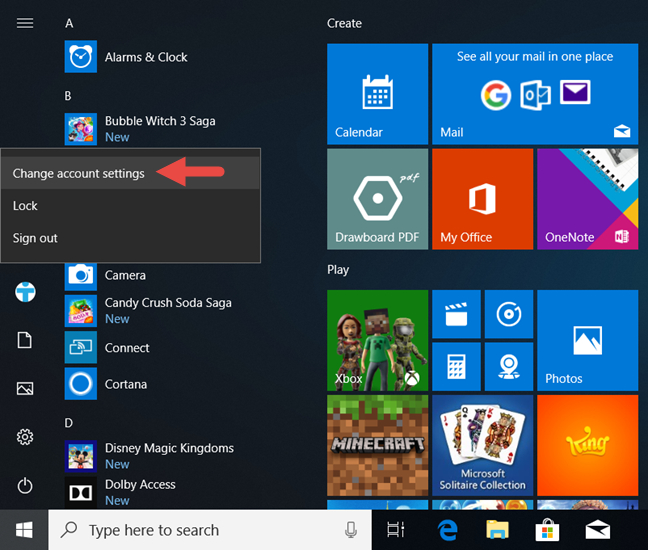Open the Photos tile
Viewport: 648px width, 550px height.
click(x=587, y=340)
